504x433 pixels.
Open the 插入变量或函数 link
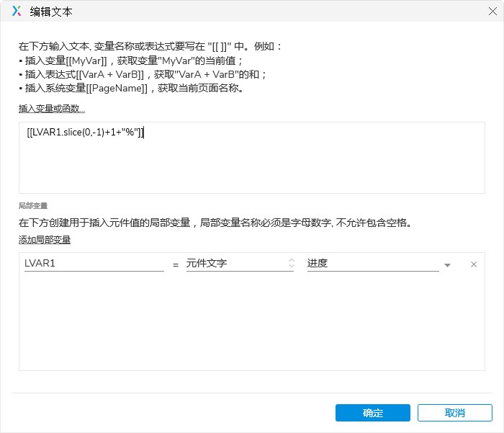pos(51,109)
